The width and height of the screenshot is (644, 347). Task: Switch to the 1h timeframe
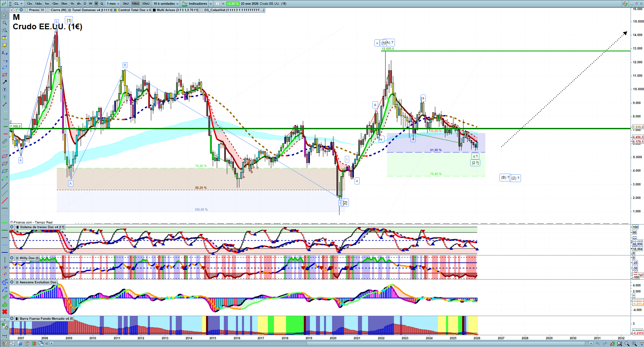(72, 4)
